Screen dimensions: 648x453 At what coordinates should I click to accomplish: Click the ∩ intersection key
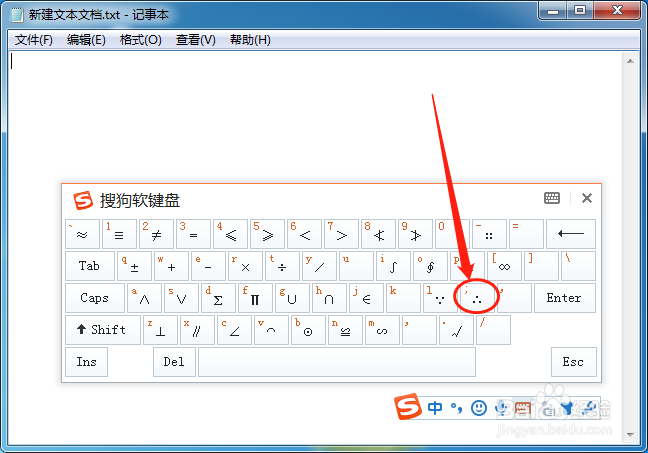[x=329, y=298]
